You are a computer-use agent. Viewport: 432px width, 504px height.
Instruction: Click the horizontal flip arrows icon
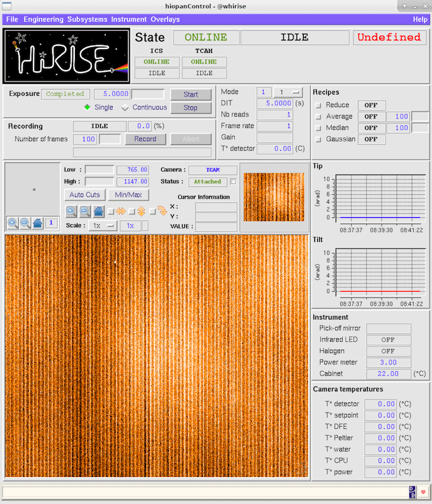click(121, 212)
